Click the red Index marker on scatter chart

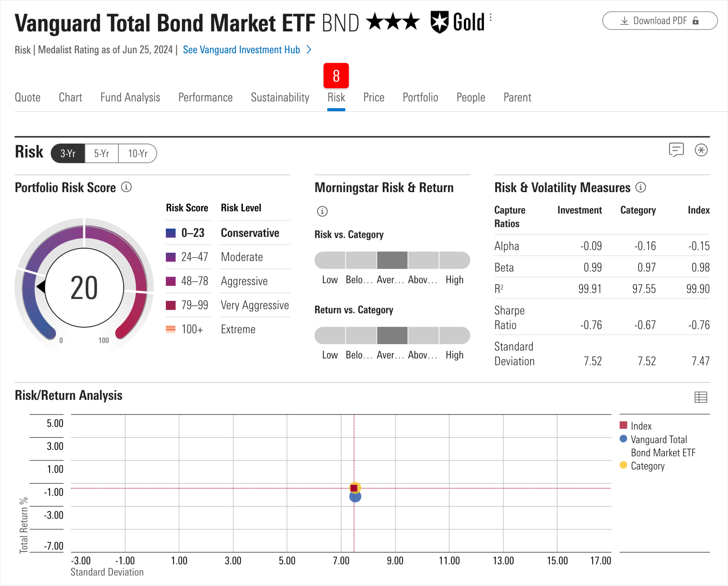354,488
